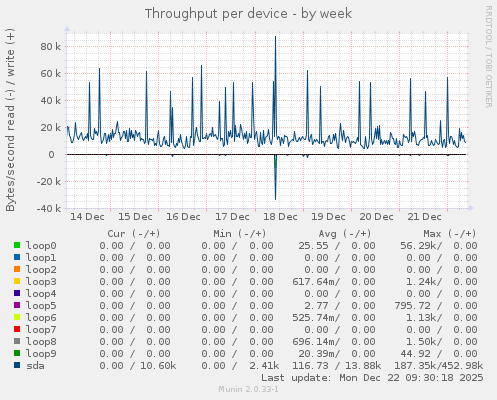497x400 pixels.
Task: Click the '17 Dec' x-axis label
Action: 232,217
